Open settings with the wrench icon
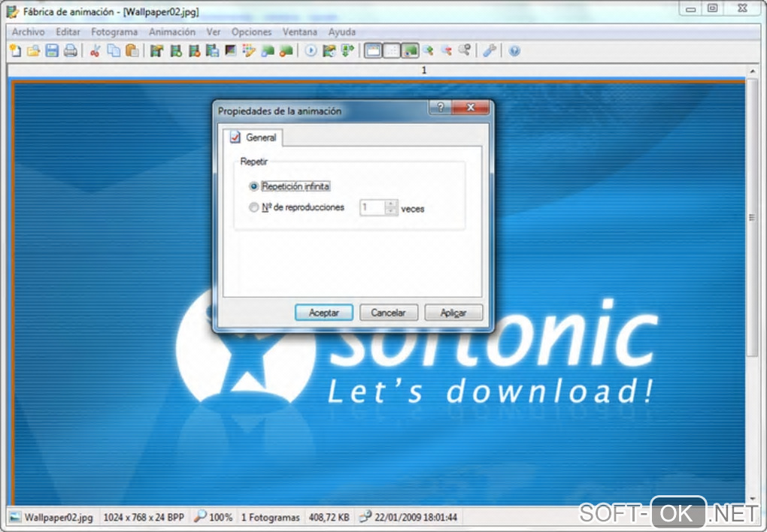The height and width of the screenshot is (532, 767). click(490, 50)
